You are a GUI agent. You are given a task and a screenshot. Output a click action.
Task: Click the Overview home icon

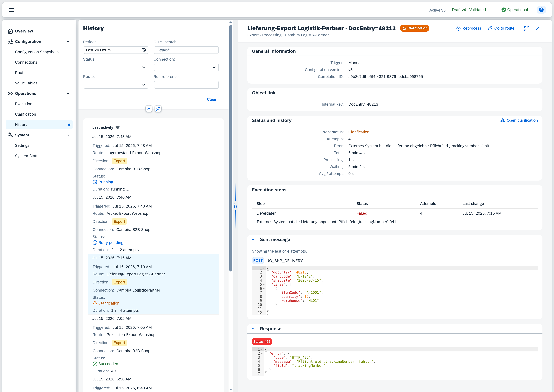(10, 31)
